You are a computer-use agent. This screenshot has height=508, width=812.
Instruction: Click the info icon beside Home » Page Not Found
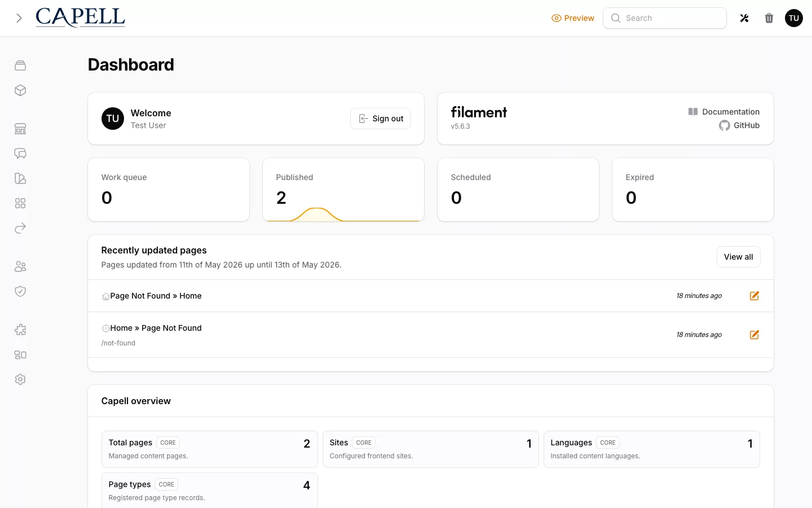coord(105,329)
